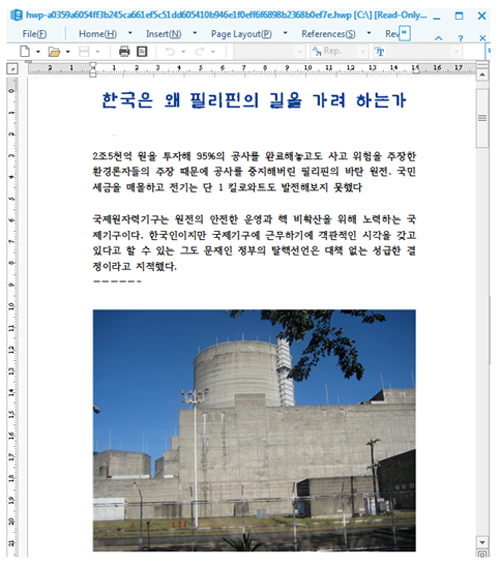The height and width of the screenshot is (566, 500).
Task: Show more menu tabs chevron button
Action: coord(405,33)
